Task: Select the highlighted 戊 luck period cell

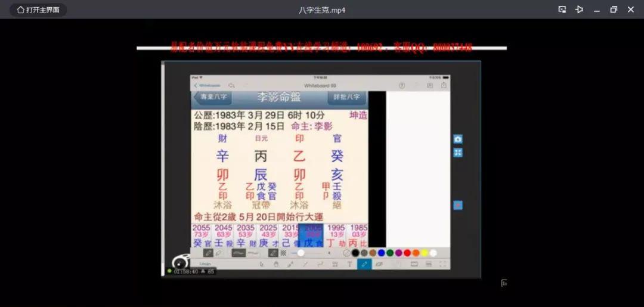Action: (312, 235)
